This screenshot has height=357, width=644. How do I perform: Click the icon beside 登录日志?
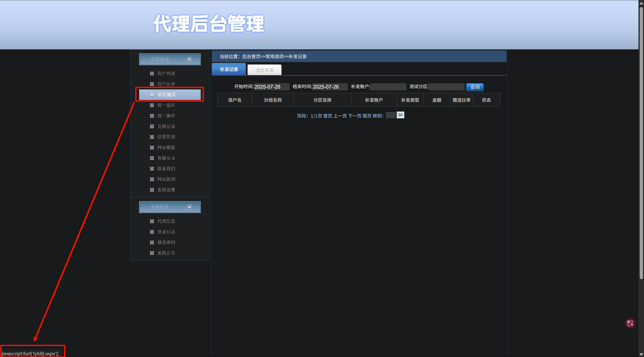pos(152,232)
